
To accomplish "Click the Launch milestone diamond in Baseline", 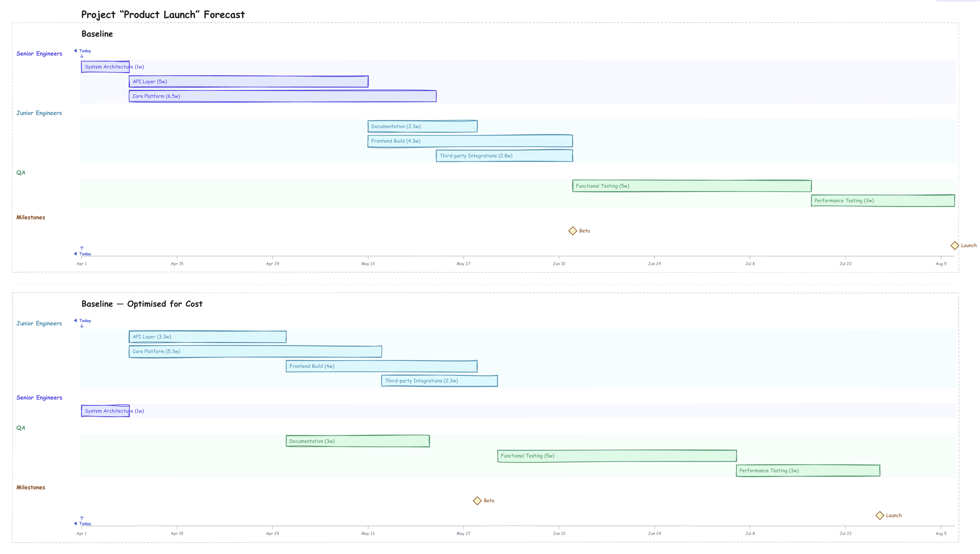I will point(955,245).
